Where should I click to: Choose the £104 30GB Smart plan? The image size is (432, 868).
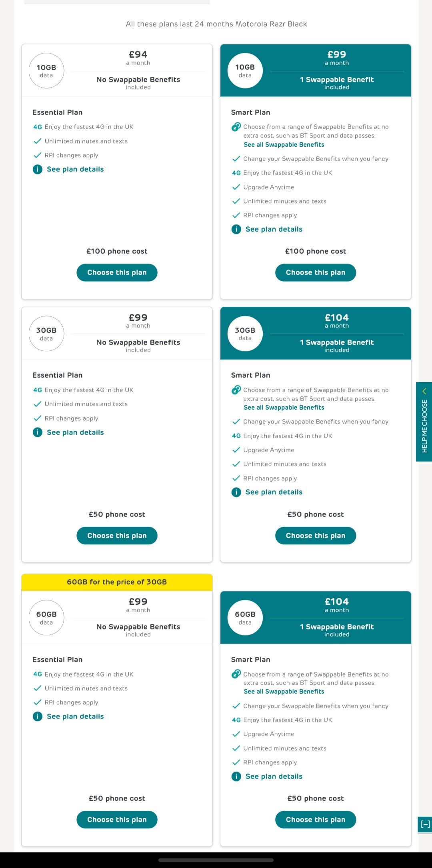pyautogui.click(x=316, y=536)
